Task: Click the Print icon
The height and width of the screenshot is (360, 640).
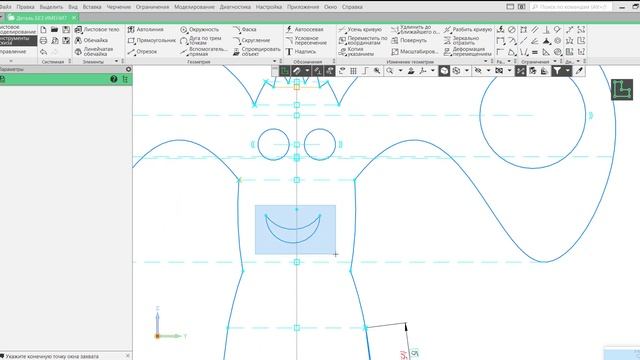Action: click(43, 40)
